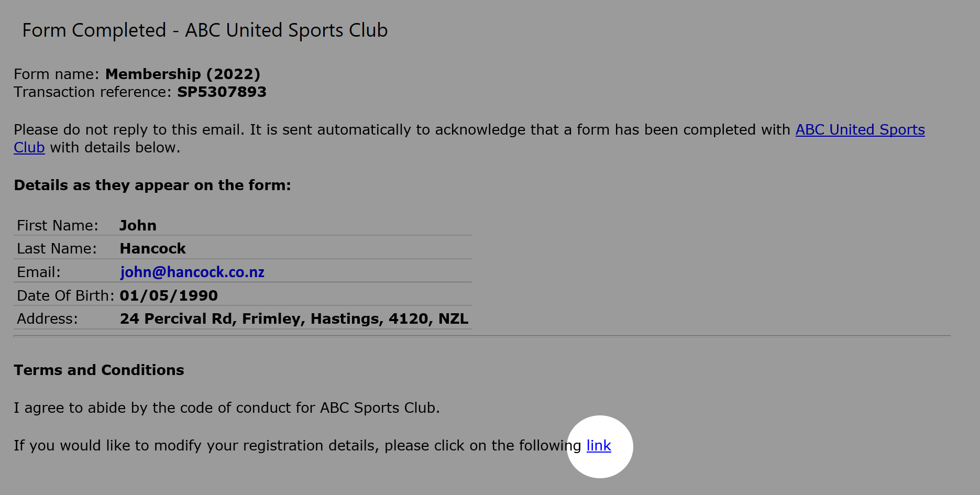Click the transaction reference SP5307893
980x495 pixels.
(x=222, y=92)
